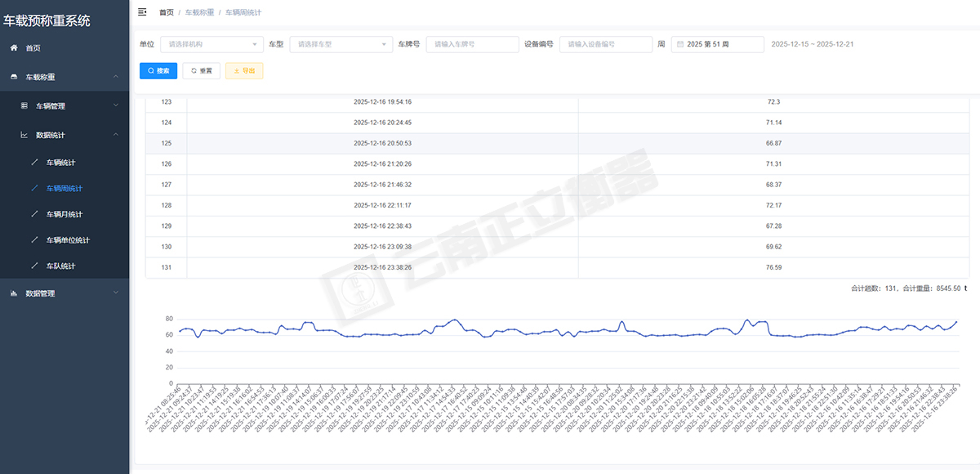Click the home icon beside 首页
980x474 pixels.
tap(14, 48)
